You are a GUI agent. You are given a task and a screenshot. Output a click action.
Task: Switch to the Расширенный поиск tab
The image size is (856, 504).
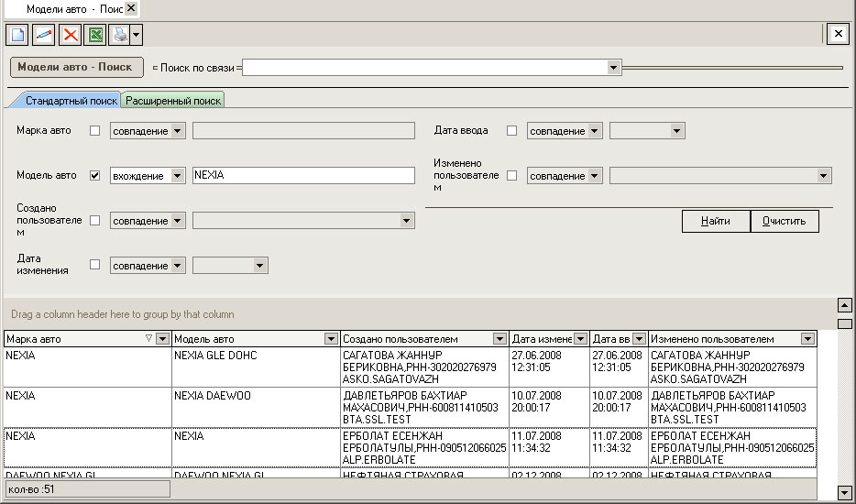173,101
